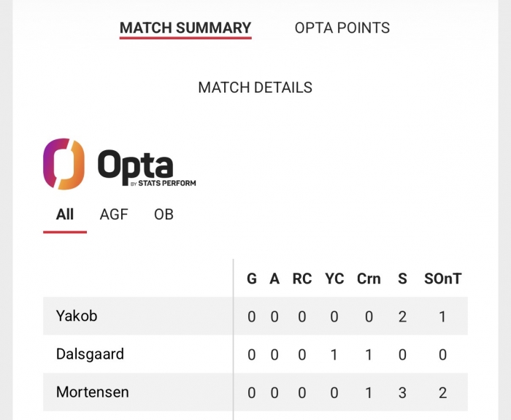Click the Match Details heading

255,87
